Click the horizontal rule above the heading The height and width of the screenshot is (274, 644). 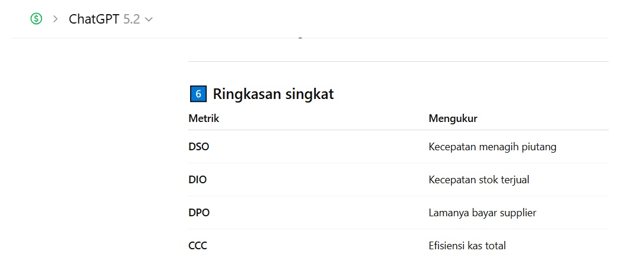coord(398,61)
